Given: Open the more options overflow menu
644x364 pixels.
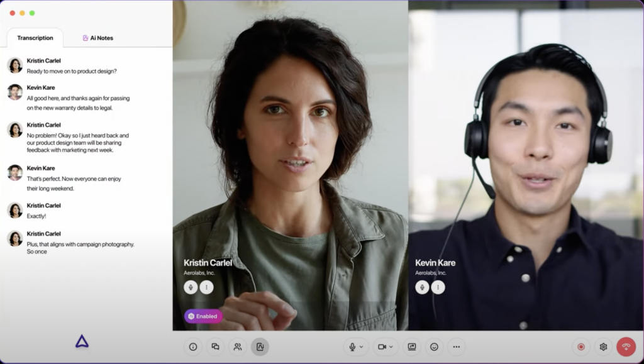Looking at the screenshot, I should 457,346.
